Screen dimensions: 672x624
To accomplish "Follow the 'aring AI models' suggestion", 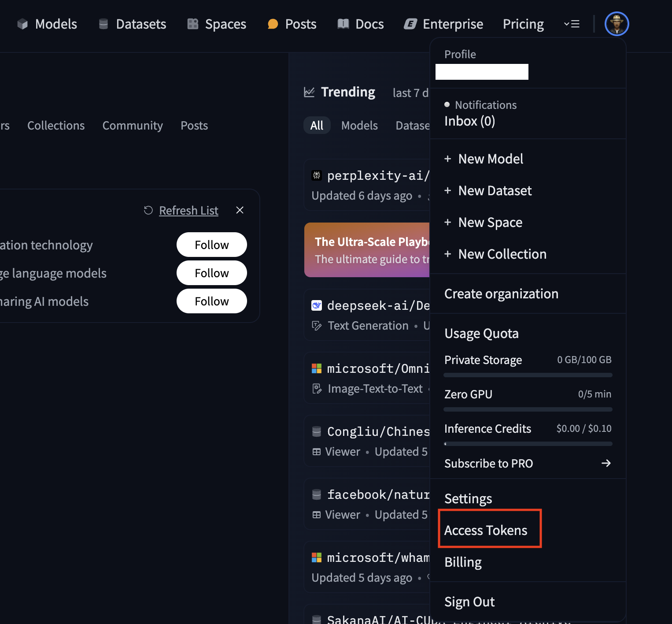I will pos(212,301).
